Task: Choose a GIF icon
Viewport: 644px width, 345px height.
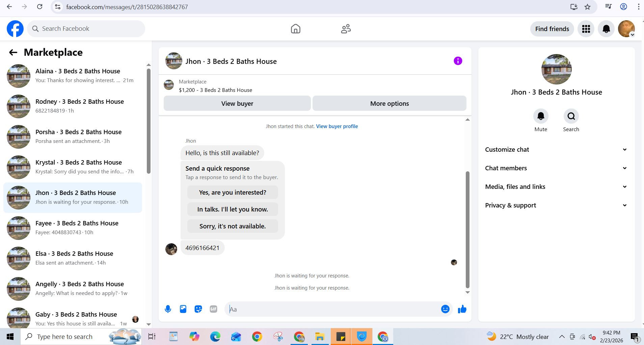Action: coord(213,309)
